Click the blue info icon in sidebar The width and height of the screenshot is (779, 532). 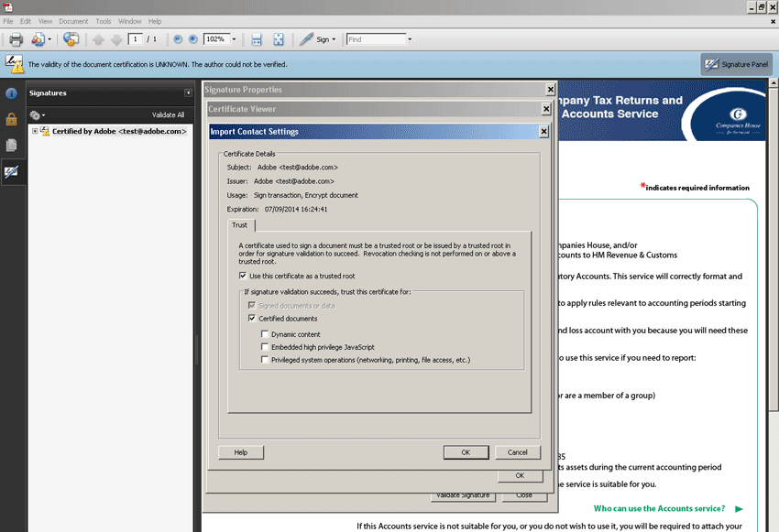12,93
